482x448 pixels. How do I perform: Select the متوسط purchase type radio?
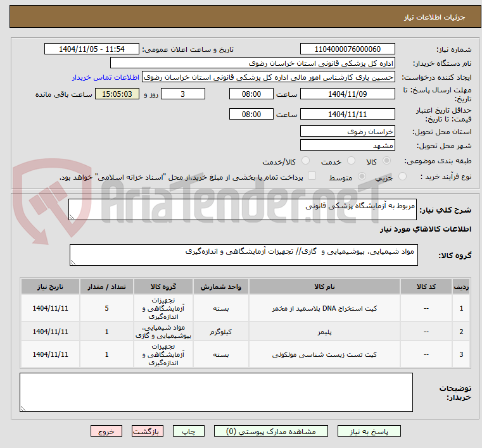[x=362, y=177]
